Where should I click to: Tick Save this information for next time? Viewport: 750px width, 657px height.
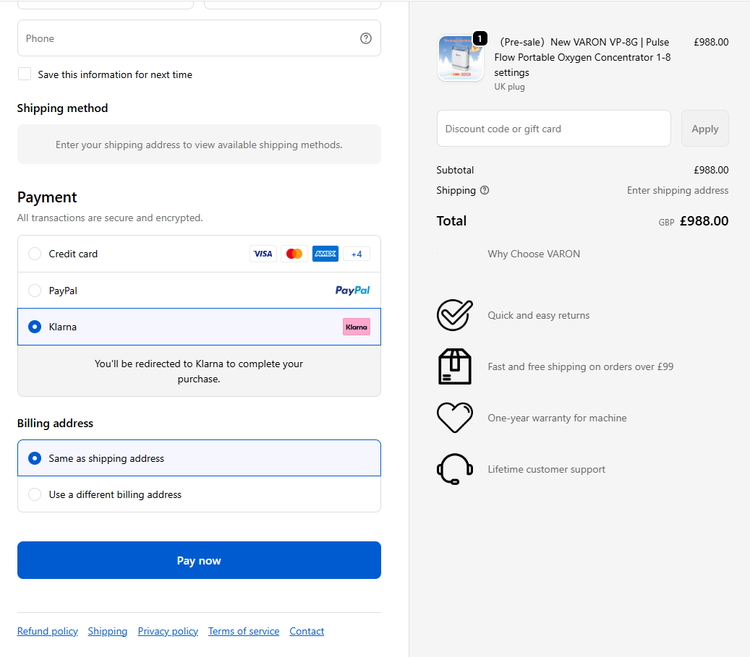coord(24,74)
